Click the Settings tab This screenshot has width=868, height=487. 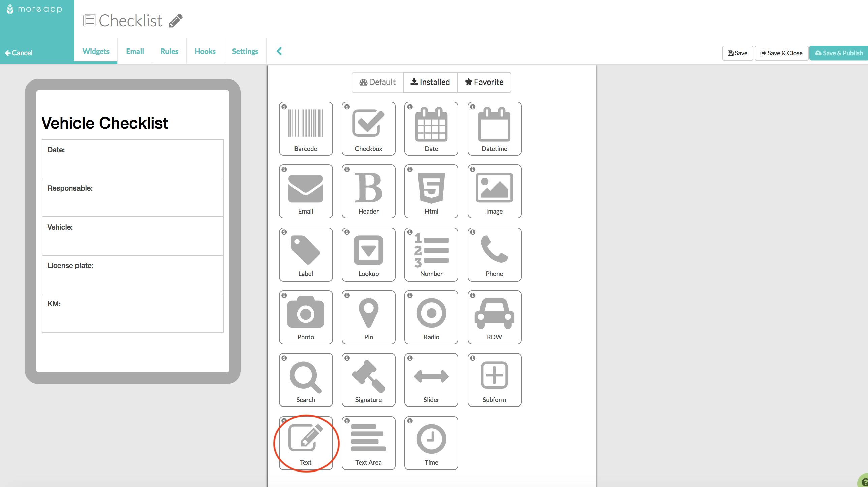(245, 51)
